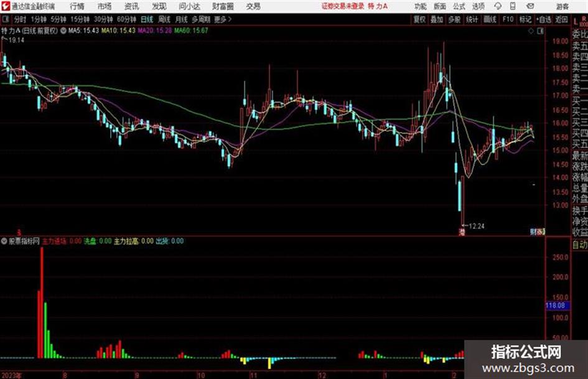Click the 叠加 overlay toolbar button
This screenshot has width=588, height=379.
437,19
